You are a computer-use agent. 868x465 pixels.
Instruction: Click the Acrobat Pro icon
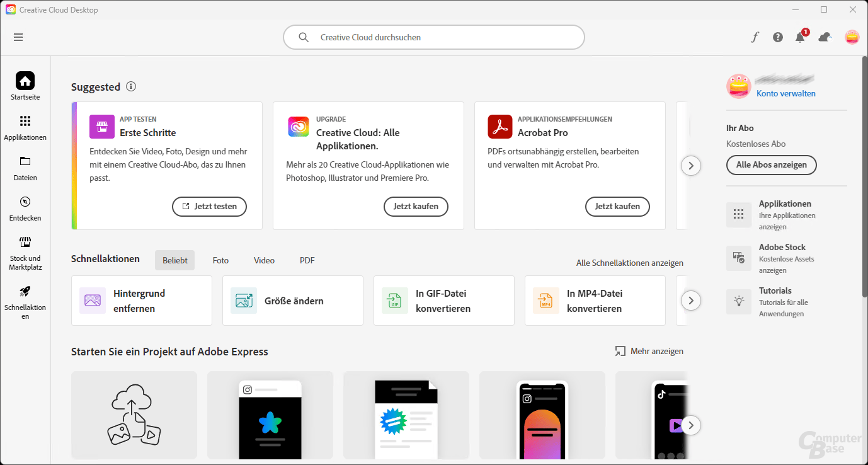pyautogui.click(x=500, y=127)
